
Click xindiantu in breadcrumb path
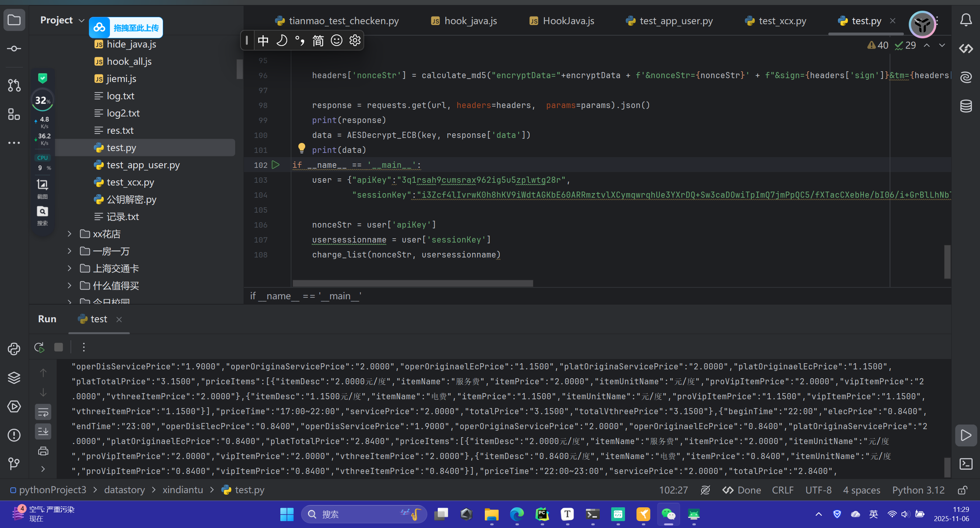183,490
